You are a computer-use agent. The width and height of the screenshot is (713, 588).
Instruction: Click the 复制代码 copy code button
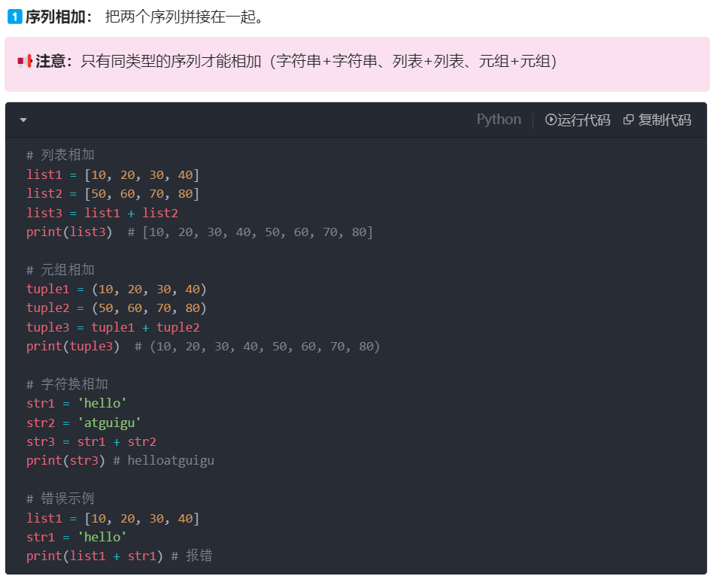click(x=657, y=120)
